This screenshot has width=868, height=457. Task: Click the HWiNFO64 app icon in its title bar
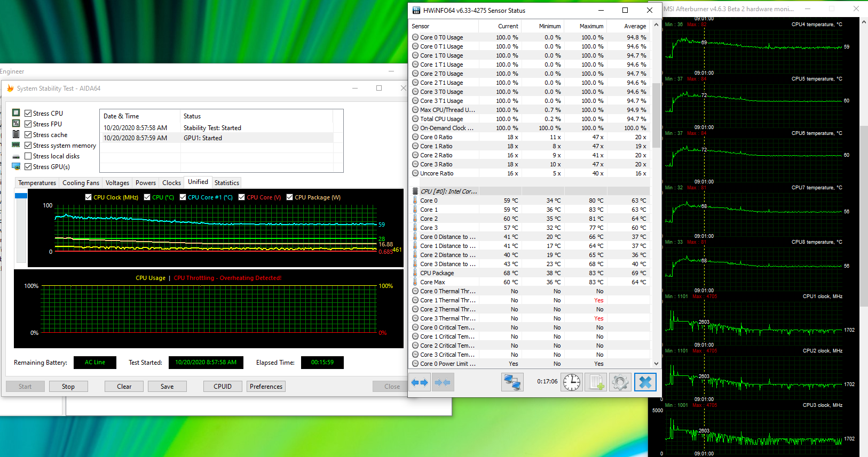point(416,11)
